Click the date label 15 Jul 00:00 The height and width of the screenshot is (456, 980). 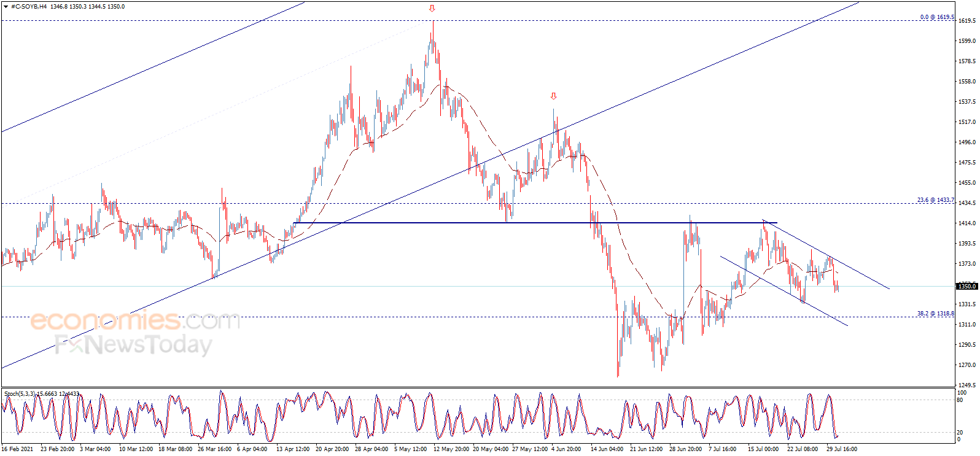coord(763,449)
